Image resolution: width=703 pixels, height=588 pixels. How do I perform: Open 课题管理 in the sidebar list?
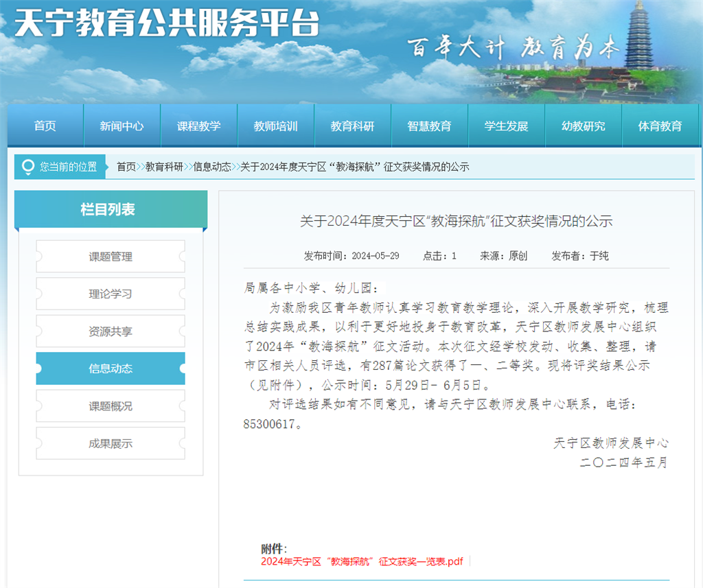111,257
